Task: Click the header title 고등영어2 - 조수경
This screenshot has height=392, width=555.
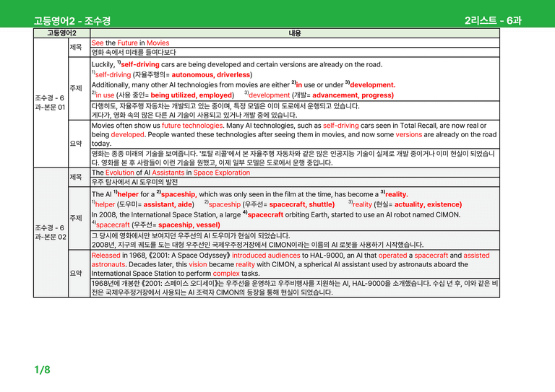Action: coord(72,21)
